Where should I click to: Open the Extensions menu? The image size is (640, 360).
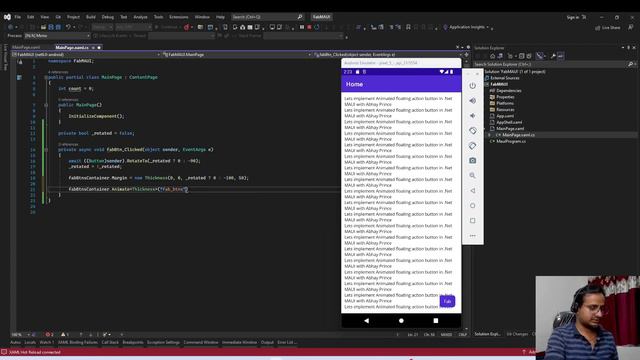pos(179,17)
